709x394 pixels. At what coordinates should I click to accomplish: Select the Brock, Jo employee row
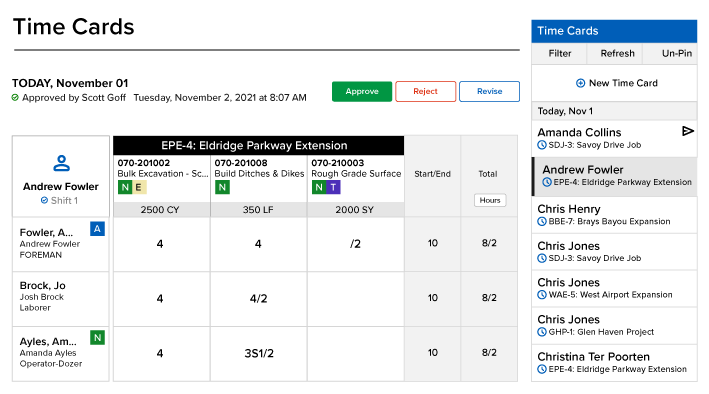(x=61, y=299)
